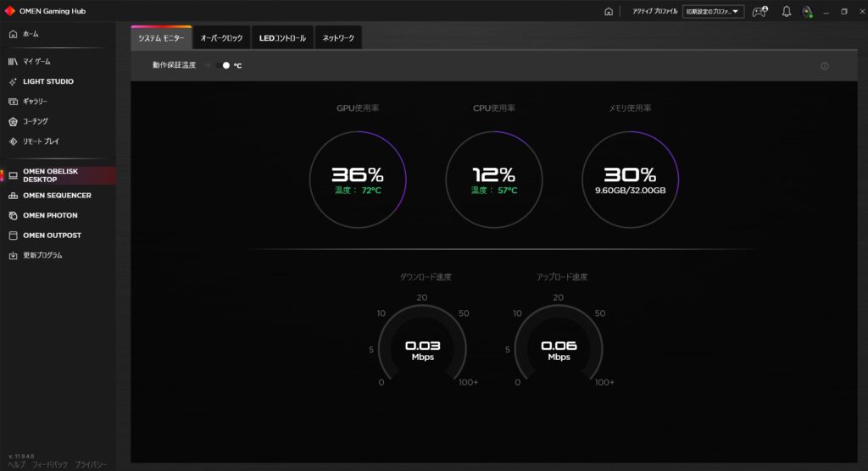The image size is (868, 471).
Task: Open コーチング in the sidebar
Action: point(36,121)
